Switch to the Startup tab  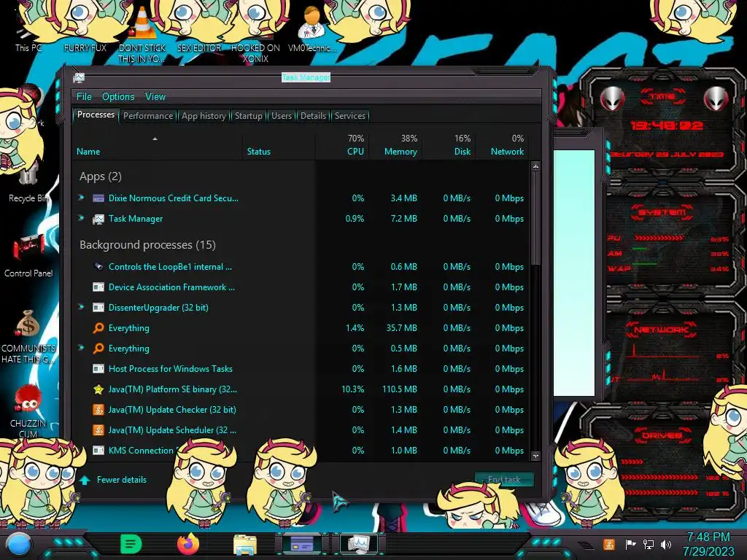pyautogui.click(x=248, y=116)
